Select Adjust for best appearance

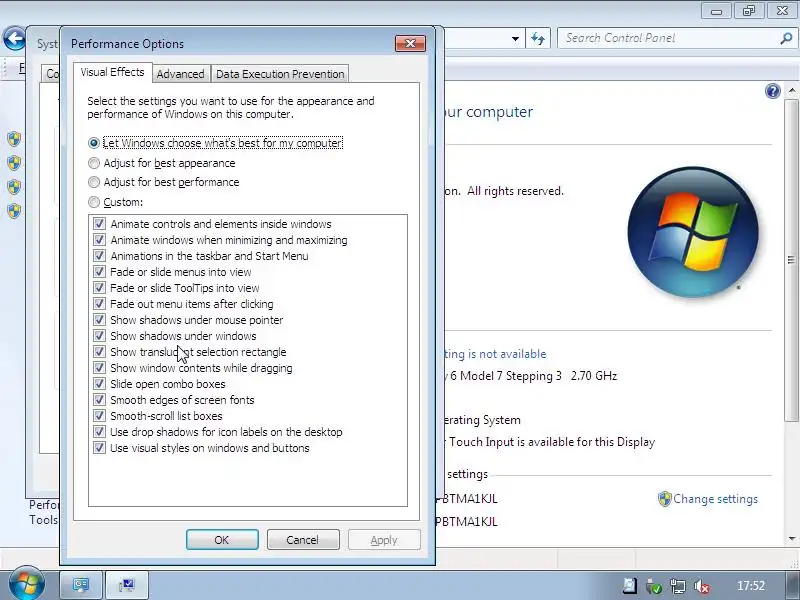(162, 163)
